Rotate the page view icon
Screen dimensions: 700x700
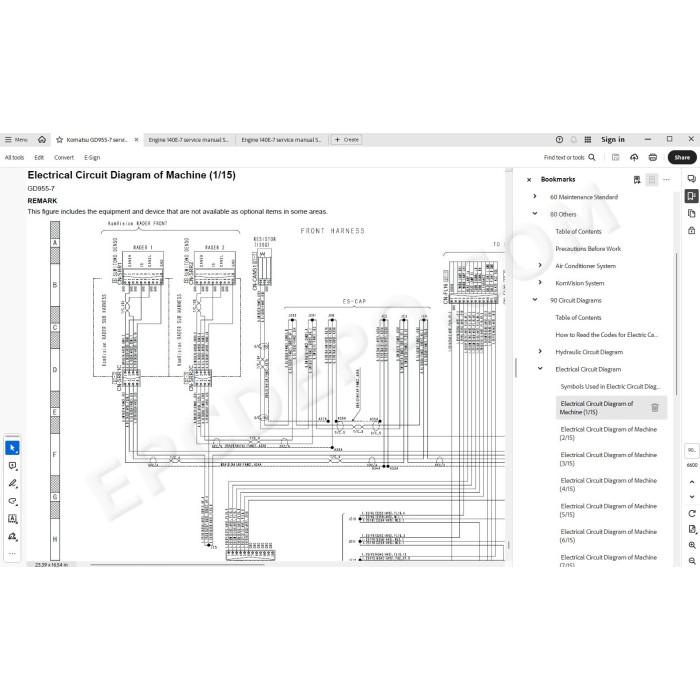(x=692, y=513)
